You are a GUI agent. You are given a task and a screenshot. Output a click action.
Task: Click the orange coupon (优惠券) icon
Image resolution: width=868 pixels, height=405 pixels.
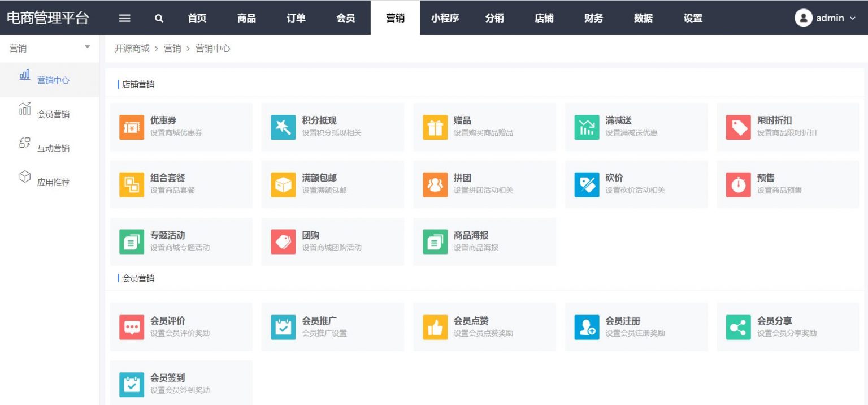pyautogui.click(x=132, y=127)
